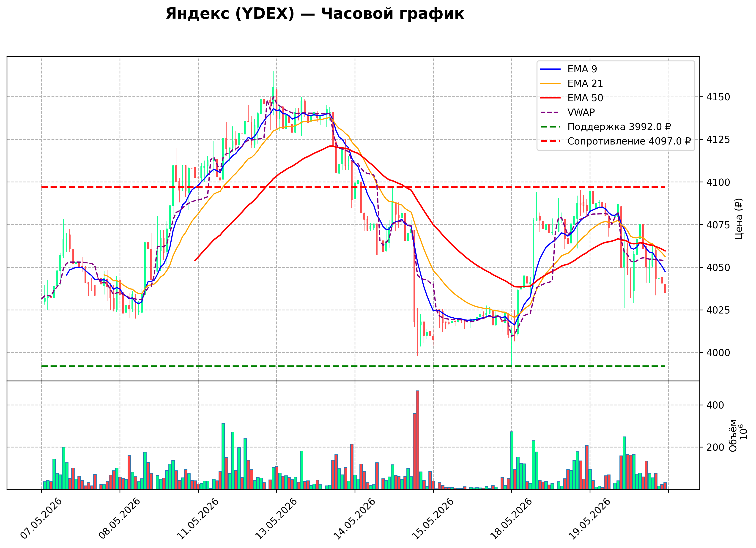Viewport: 756px width, 548px height.
Task: Click the 14.05.2026 date label
Action: click(355, 519)
